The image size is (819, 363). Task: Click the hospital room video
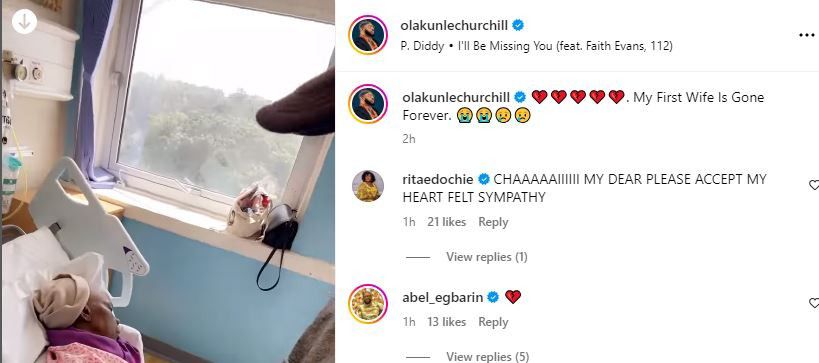pos(167,181)
